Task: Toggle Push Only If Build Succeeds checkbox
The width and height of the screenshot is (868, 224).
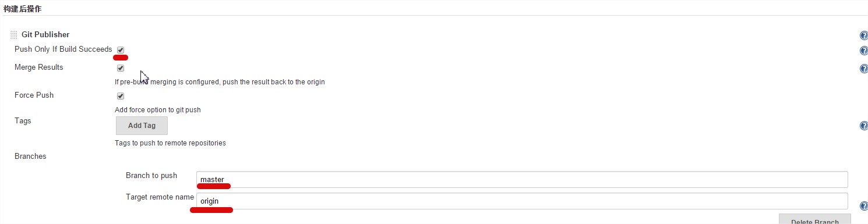Action: tap(121, 50)
